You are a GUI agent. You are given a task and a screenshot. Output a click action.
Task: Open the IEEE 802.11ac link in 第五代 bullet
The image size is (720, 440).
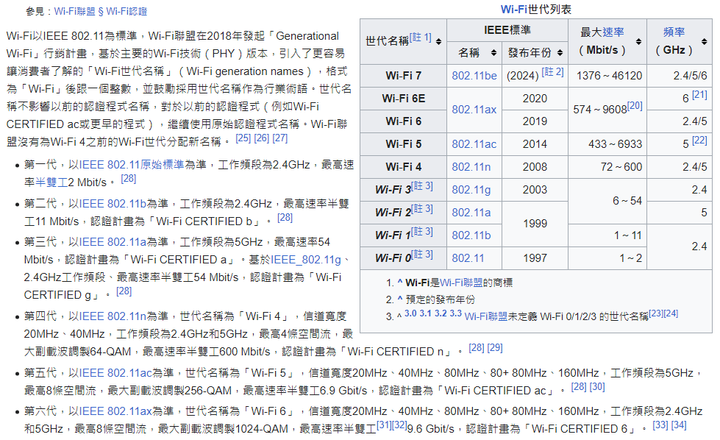point(115,373)
